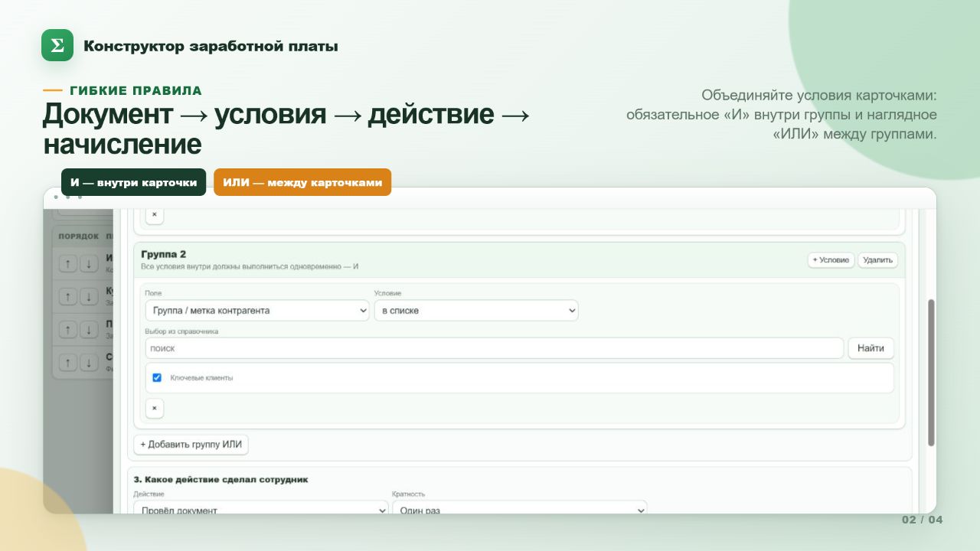Click the green sigma logo icon
The width and height of the screenshot is (980, 551).
tap(57, 45)
